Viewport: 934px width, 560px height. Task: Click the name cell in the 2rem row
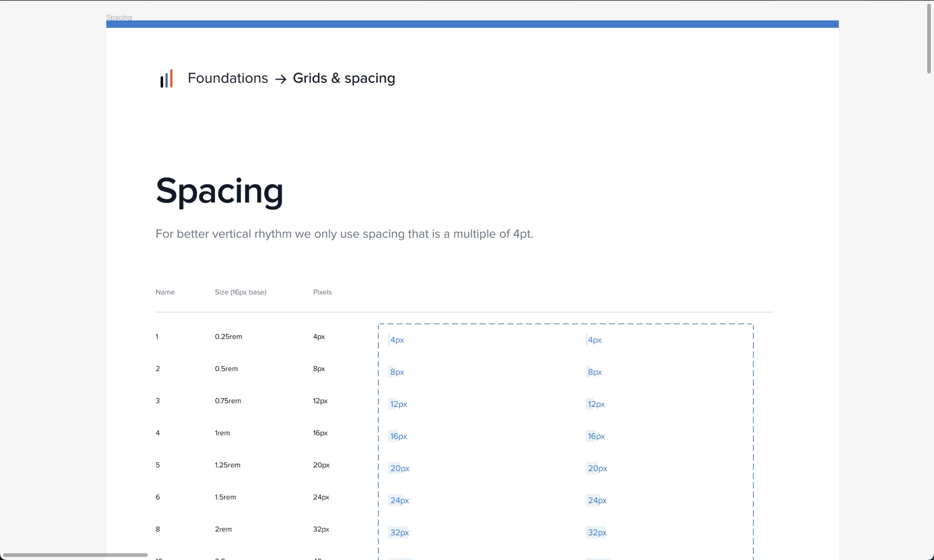(158, 529)
